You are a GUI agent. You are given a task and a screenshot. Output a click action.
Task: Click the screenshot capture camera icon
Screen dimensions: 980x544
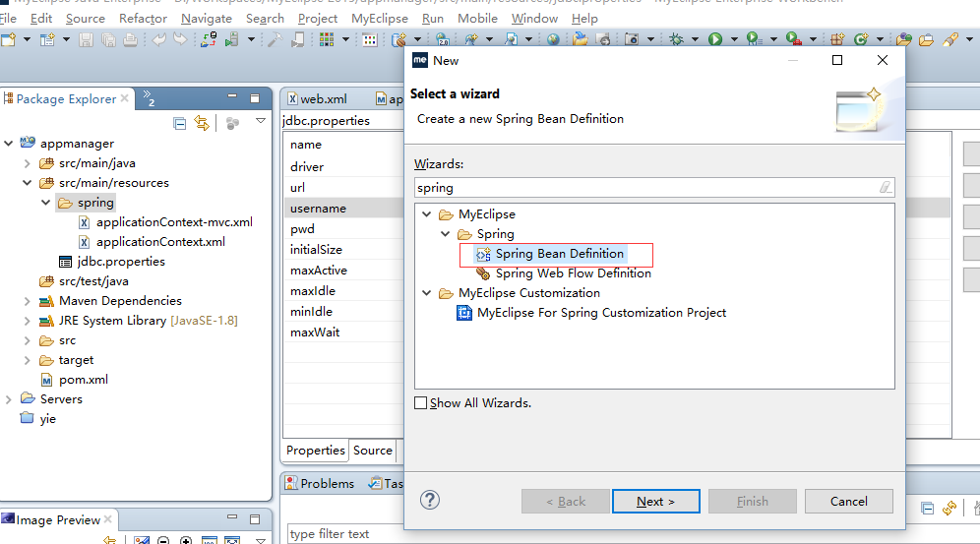[632, 39]
